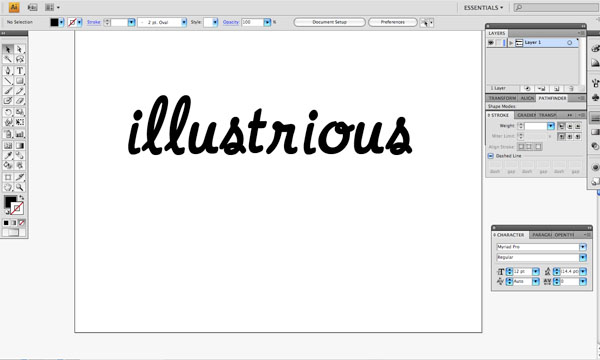Set None mode below fill swatches
Screen dimensions: 600x360
pyautogui.click(x=22, y=223)
